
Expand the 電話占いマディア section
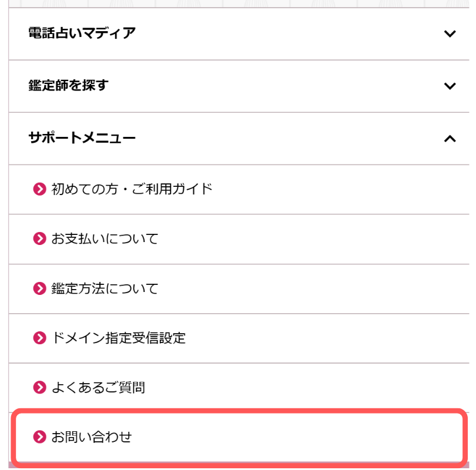(x=450, y=34)
